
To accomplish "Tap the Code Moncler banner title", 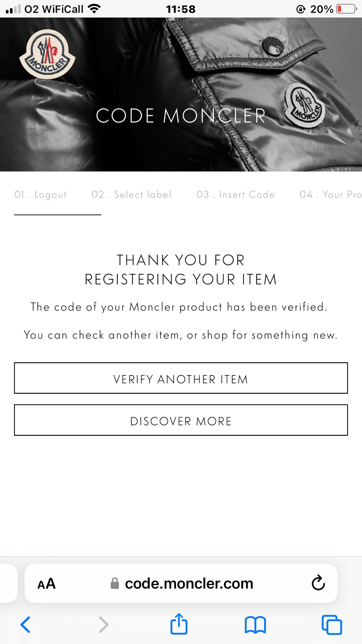I will [181, 116].
